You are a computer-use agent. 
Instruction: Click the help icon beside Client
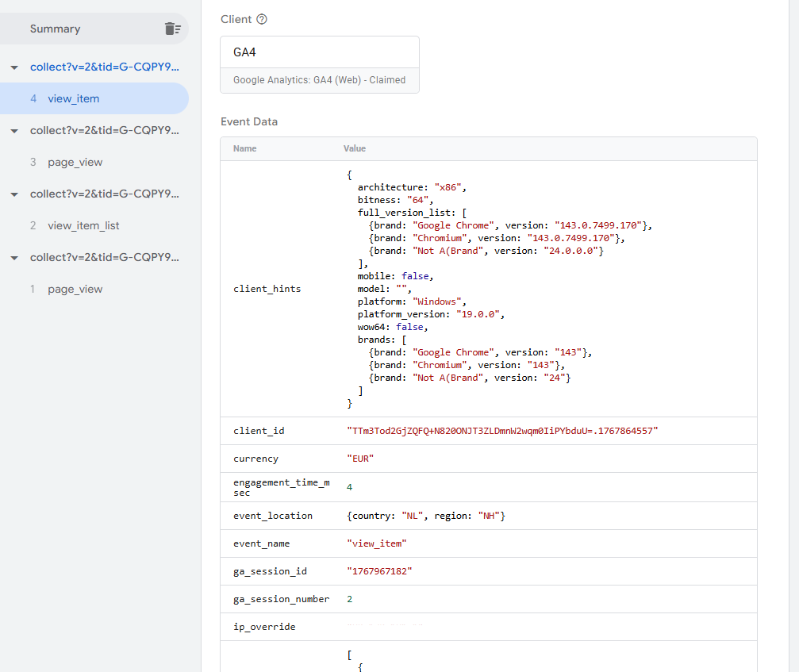pyautogui.click(x=262, y=19)
